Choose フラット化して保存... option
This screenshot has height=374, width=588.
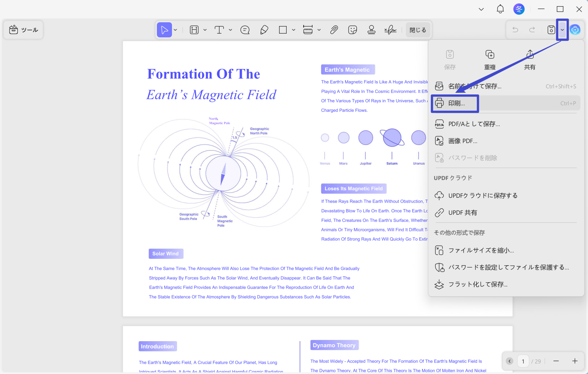(x=505, y=285)
